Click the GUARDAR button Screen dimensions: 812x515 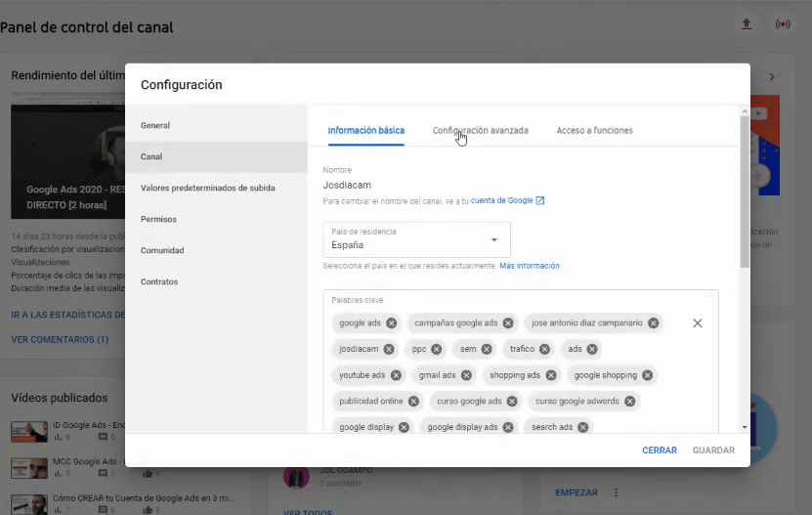tap(713, 451)
